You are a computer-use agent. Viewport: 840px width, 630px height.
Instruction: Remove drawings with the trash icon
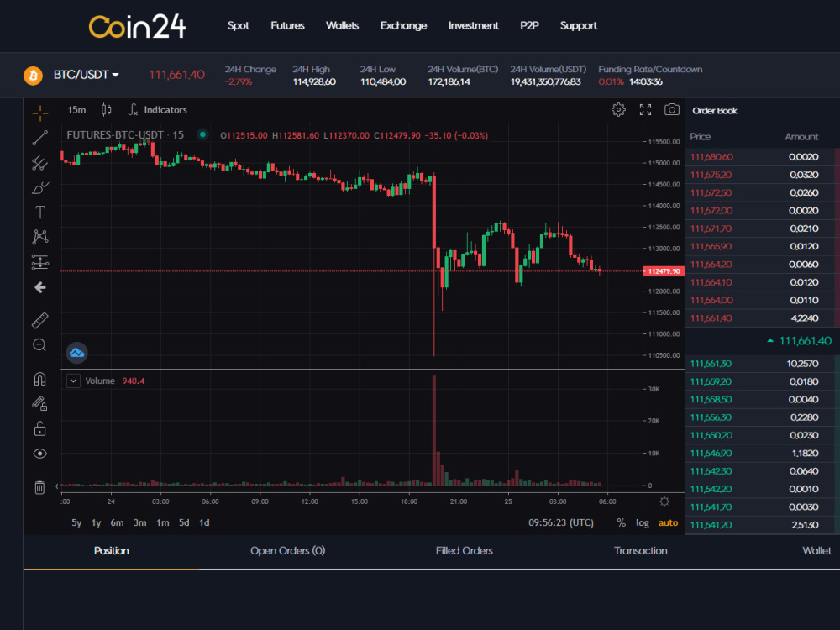tap(40, 487)
